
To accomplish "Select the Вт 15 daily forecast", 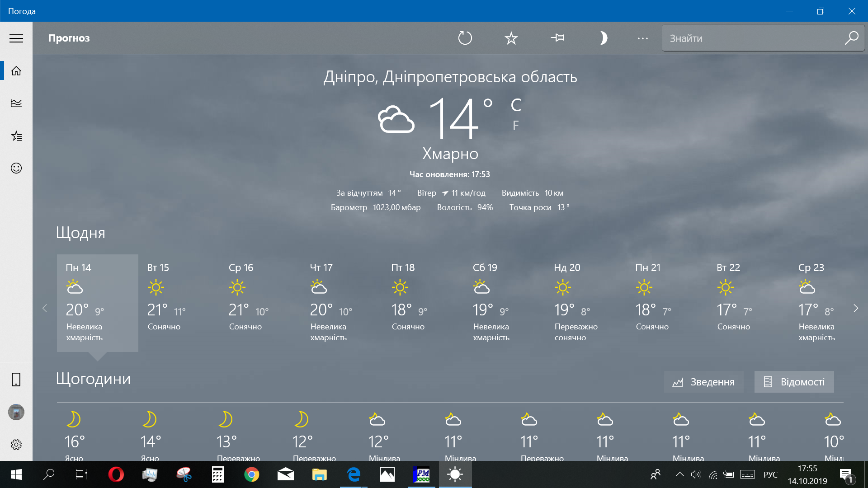I will pos(179,303).
